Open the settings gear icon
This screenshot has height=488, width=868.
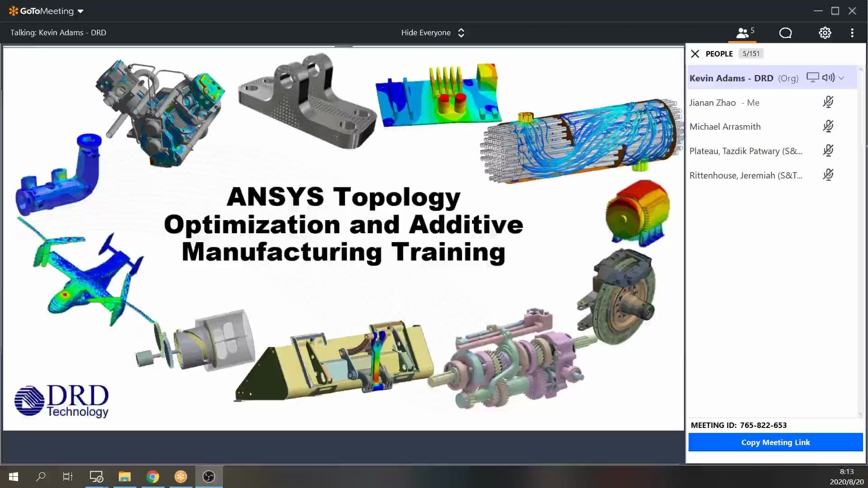click(825, 33)
